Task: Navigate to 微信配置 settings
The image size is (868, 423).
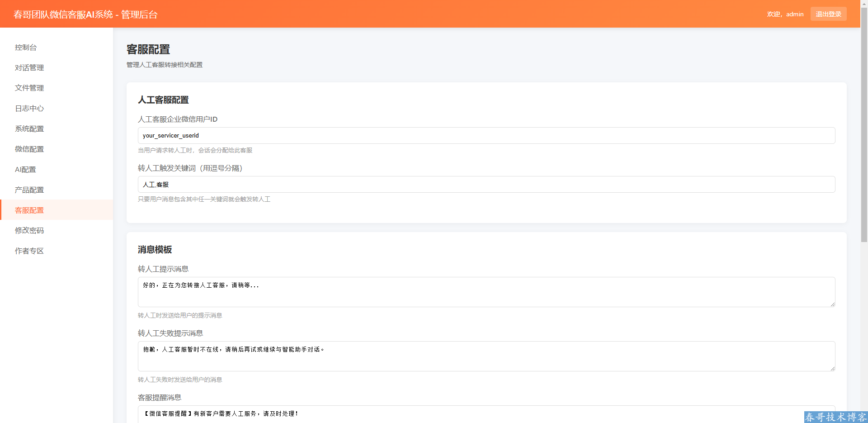Action: click(29, 149)
